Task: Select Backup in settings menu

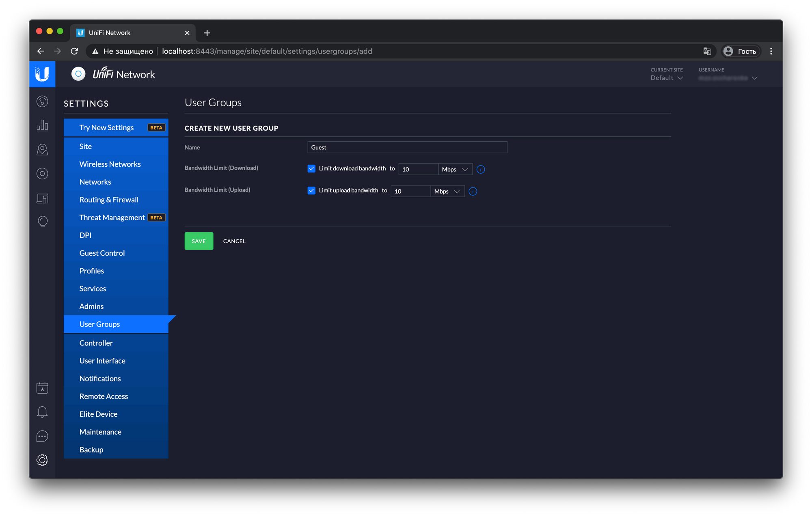Action: [x=116, y=450]
